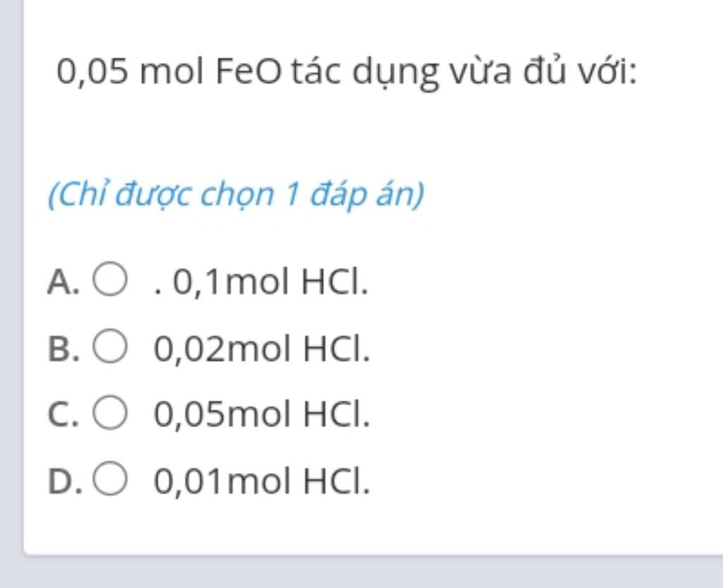723x588 pixels.
Task: Select radio button for option A
Action: coord(109,280)
